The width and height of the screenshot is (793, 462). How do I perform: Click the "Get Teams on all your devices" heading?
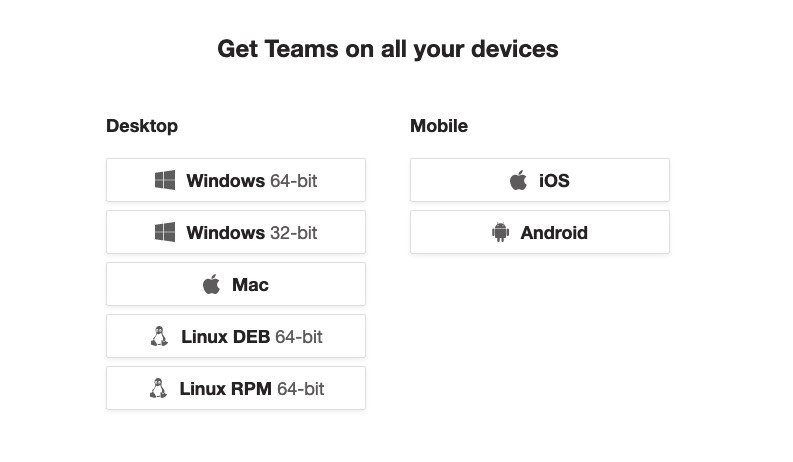388,48
